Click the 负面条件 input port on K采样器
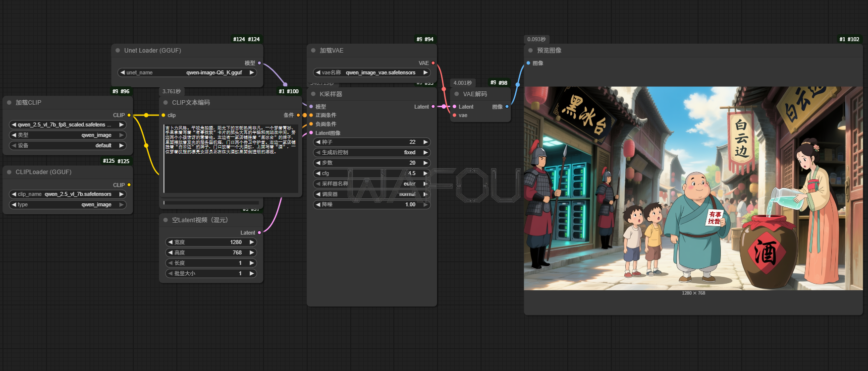The image size is (868, 371). tap(311, 124)
